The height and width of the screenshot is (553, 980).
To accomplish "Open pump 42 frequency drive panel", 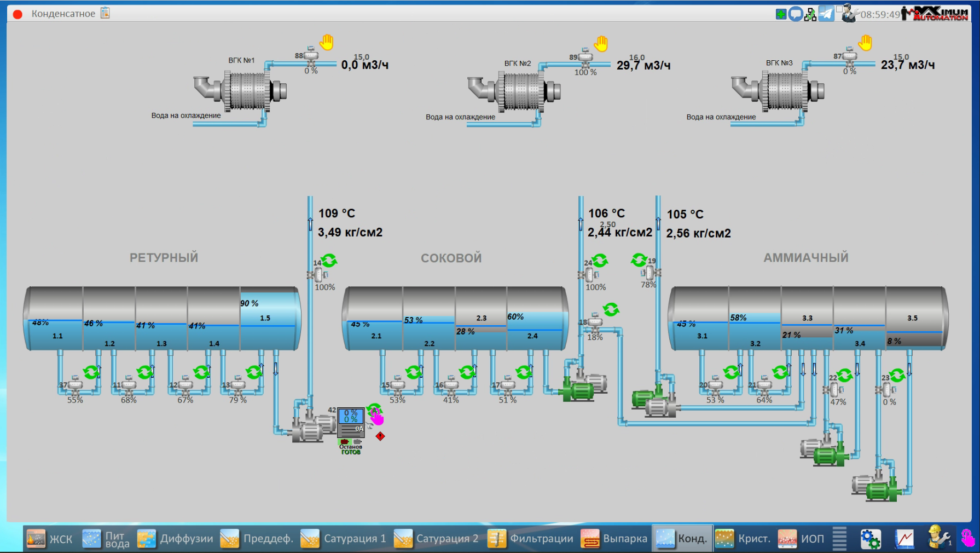I will (351, 423).
